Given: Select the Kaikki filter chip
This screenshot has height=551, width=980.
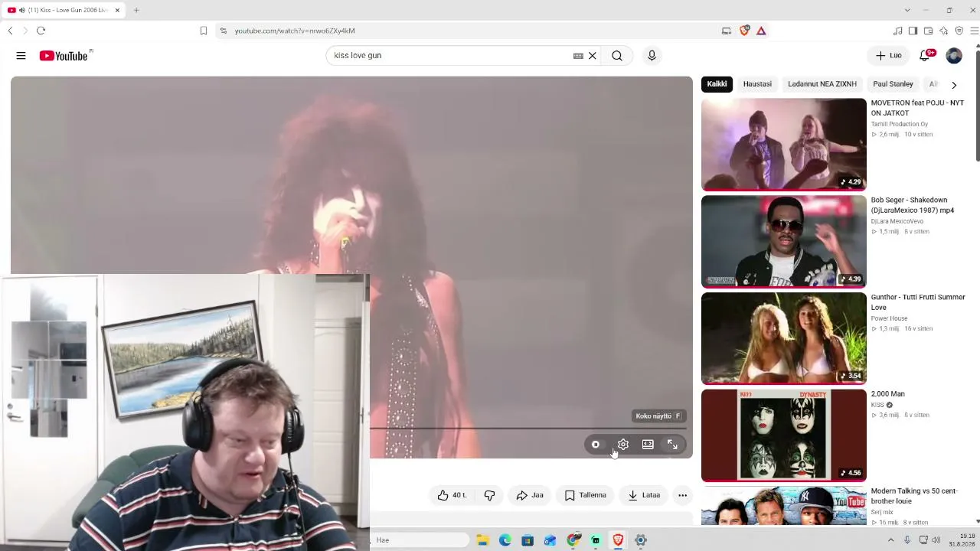Looking at the screenshot, I should [x=717, y=84].
